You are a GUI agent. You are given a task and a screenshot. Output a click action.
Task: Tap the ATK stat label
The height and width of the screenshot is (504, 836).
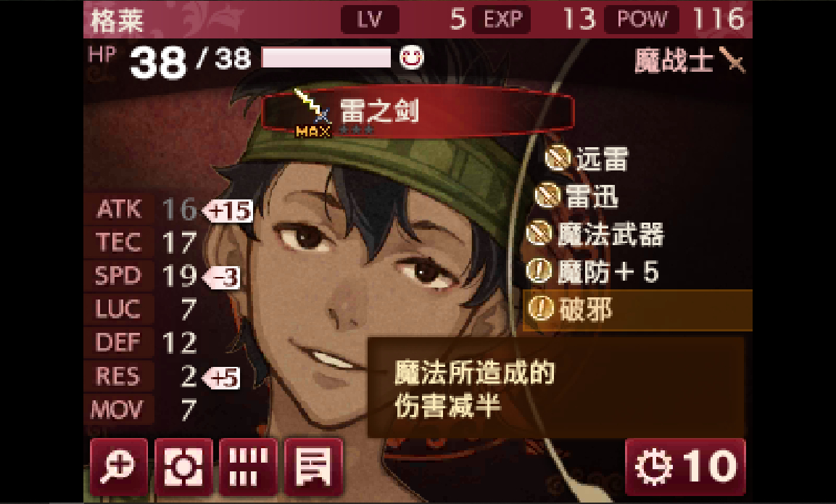(x=120, y=209)
